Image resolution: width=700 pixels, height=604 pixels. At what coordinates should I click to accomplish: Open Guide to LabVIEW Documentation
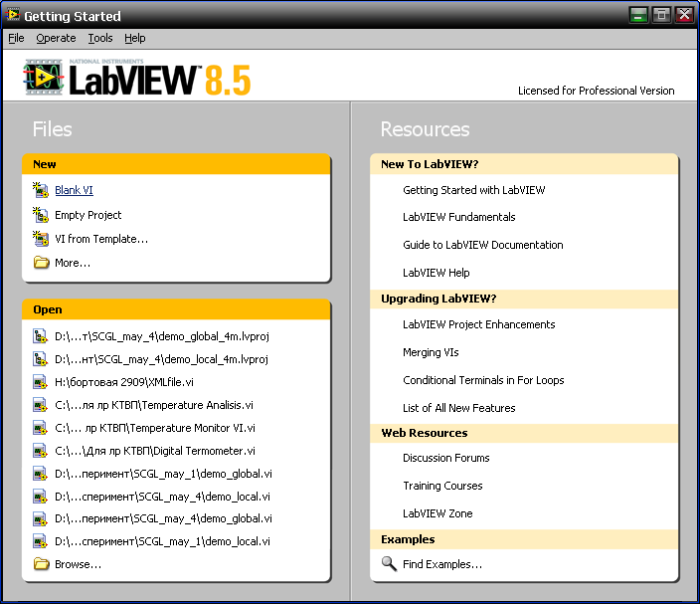[483, 245]
